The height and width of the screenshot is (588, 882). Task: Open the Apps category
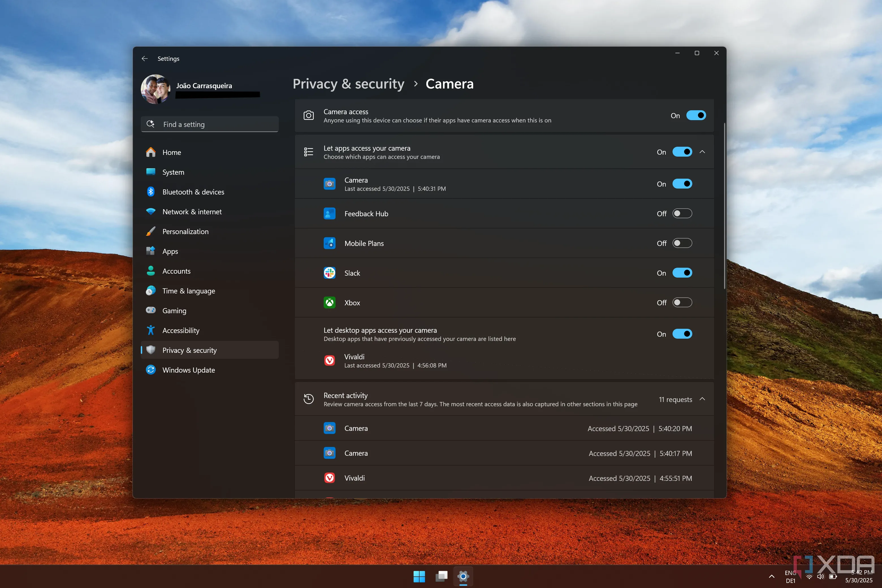pyautogui.click(x=210, y=251)
